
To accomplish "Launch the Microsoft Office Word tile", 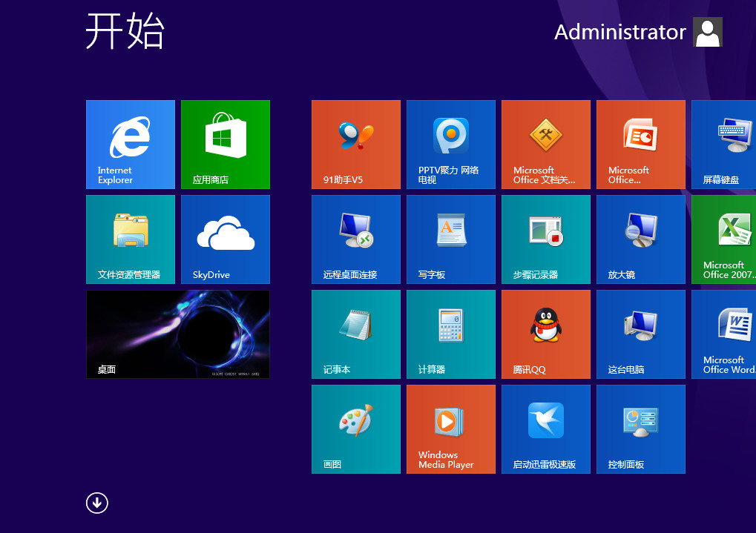I will [723, 334].
